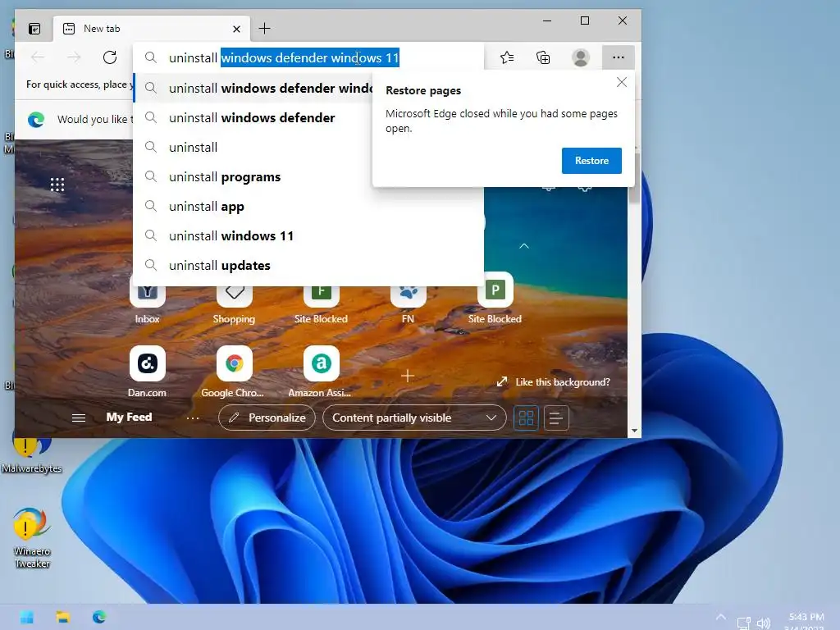Collapse quick links with the up chevron
The width and height of the screenshot is (840, 630).
click(x=524, y=246)
